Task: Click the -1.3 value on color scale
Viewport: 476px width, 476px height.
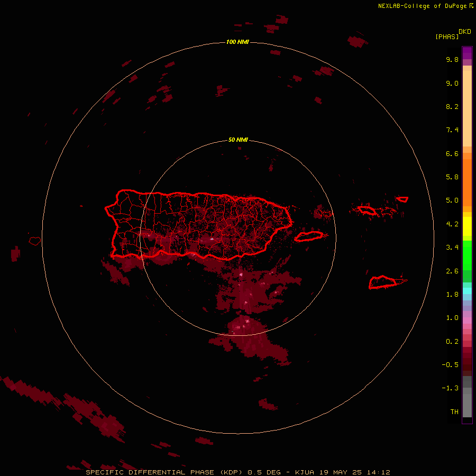Action: (450, 388)
